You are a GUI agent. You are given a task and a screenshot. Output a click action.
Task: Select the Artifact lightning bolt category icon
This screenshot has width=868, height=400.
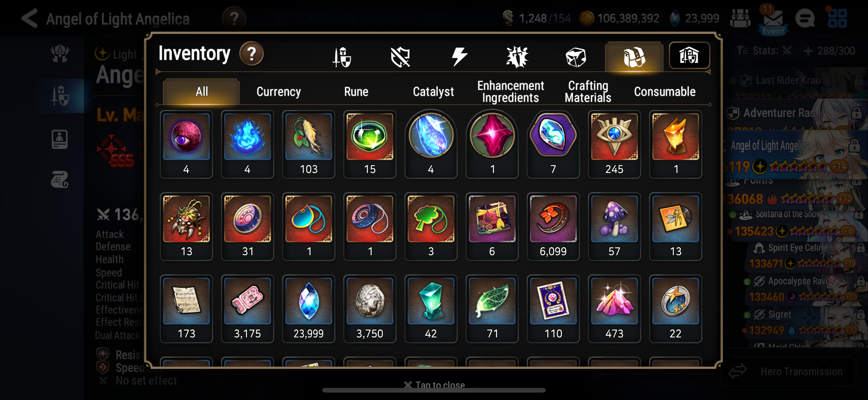459,56
